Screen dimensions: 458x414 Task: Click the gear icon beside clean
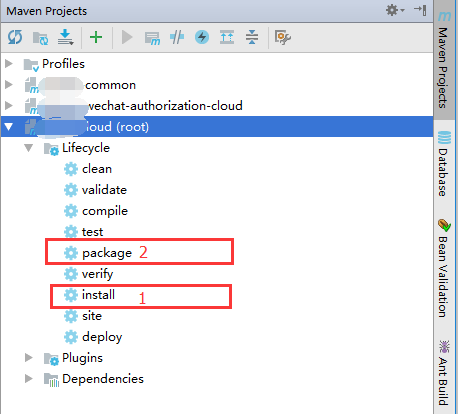pos(71,169)
